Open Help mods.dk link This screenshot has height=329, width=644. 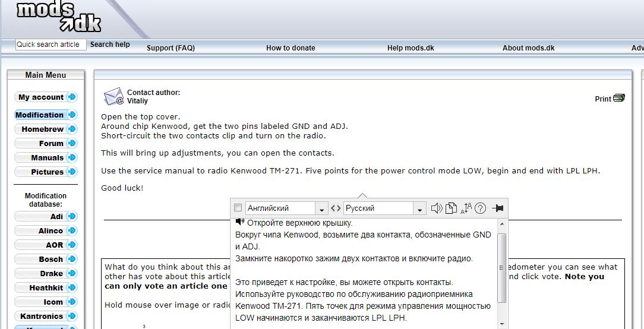click(x=411, y=48)
